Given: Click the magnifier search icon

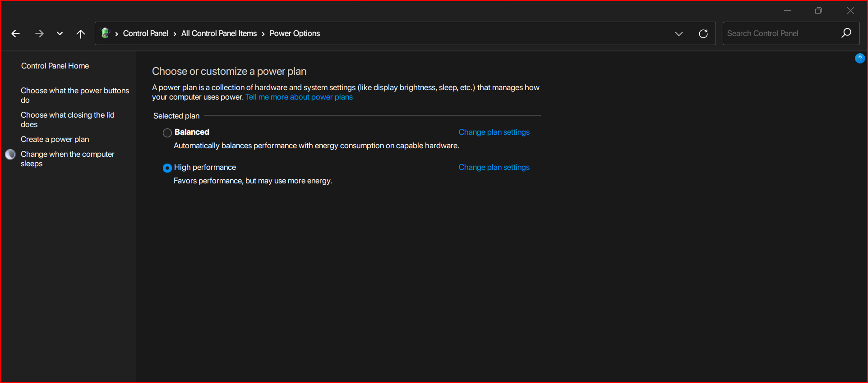Looking at the screenshot, I should (x=846, y=33).
